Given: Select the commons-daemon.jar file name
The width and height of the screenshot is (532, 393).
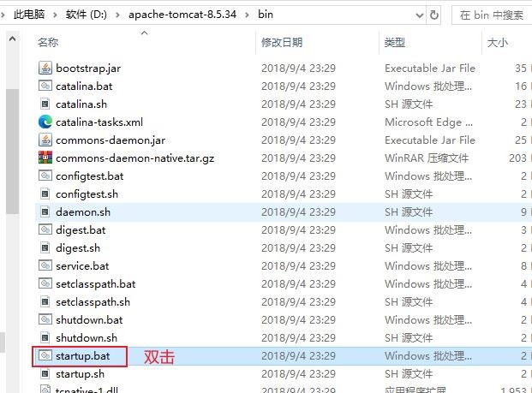Looking at the screenshot, I should (111, 140).
